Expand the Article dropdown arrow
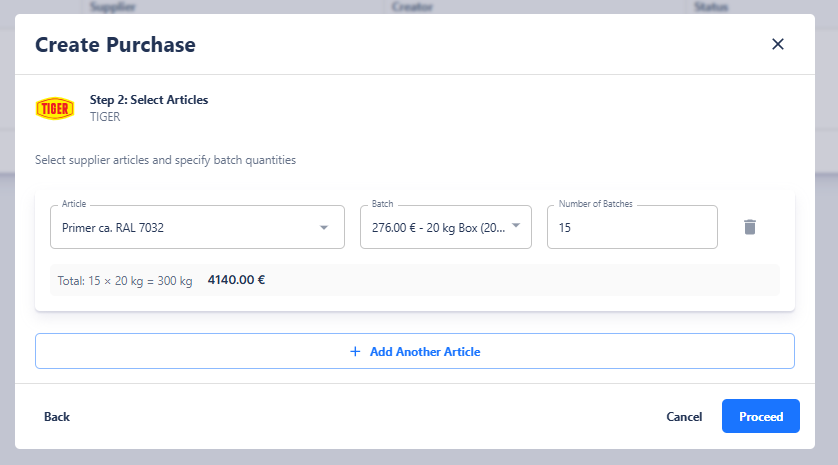Image resolution: width=838 pixels, height=465 pixels. coord(323,228)
